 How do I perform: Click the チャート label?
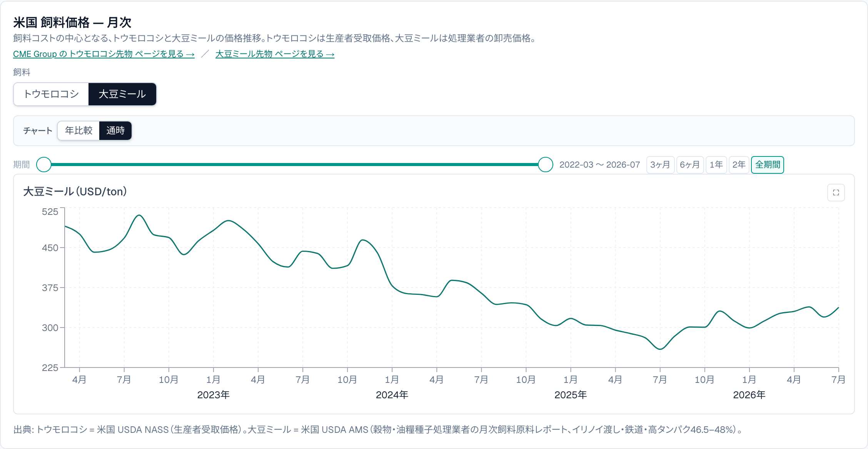[x=38, y=131]
